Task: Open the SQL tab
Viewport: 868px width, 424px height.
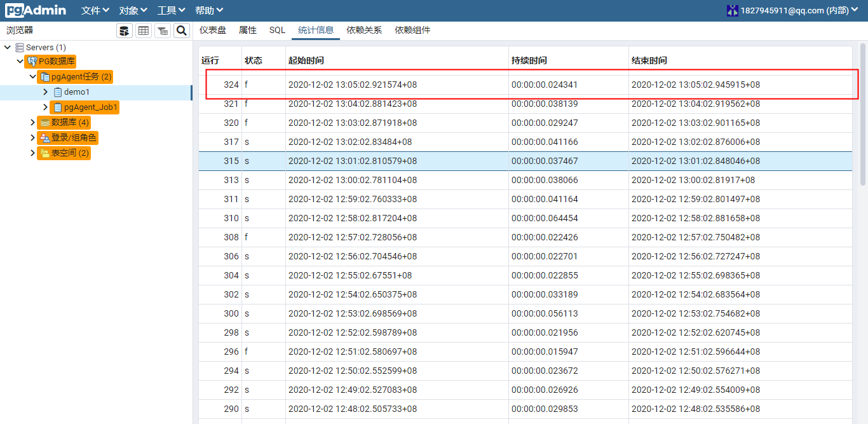Action: point(277,30)
